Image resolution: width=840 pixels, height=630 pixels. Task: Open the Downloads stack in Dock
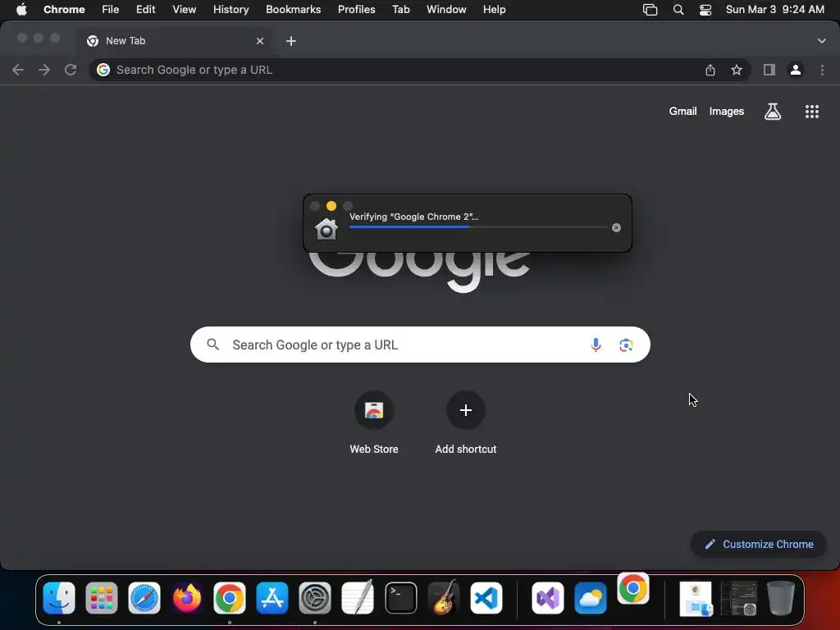click(696, 598)
